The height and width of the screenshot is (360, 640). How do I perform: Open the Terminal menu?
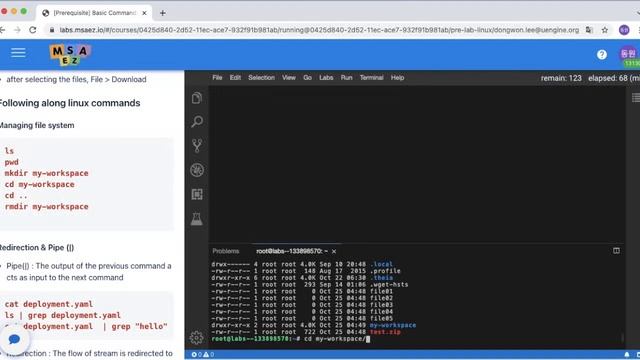point(371,78)
